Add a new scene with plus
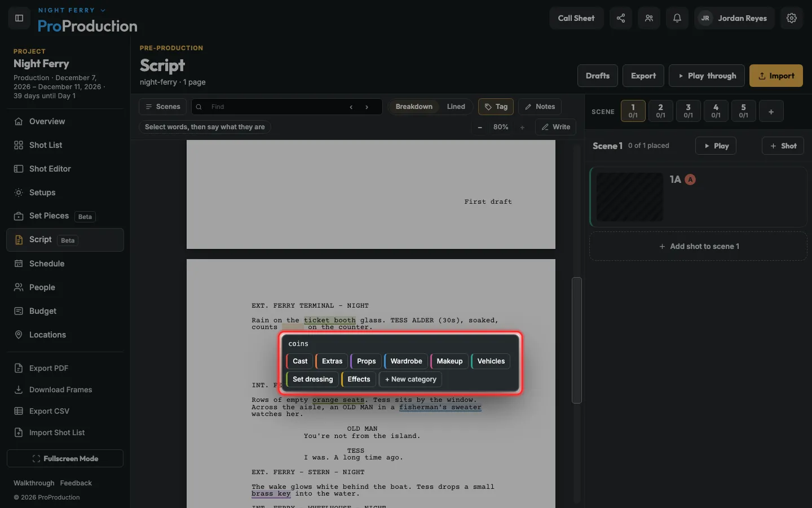 pyautogui.click(x=771, y=111)
